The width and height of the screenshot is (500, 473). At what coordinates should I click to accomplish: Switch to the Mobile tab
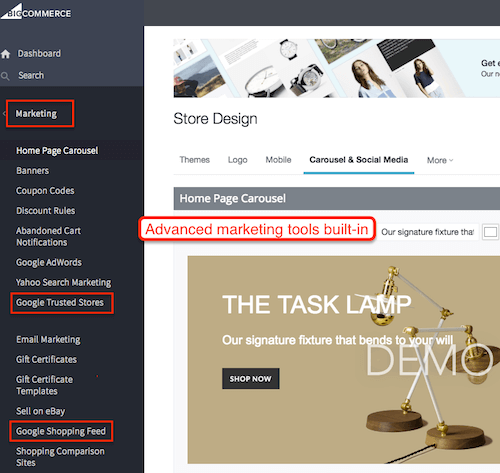tap(278, 160)
